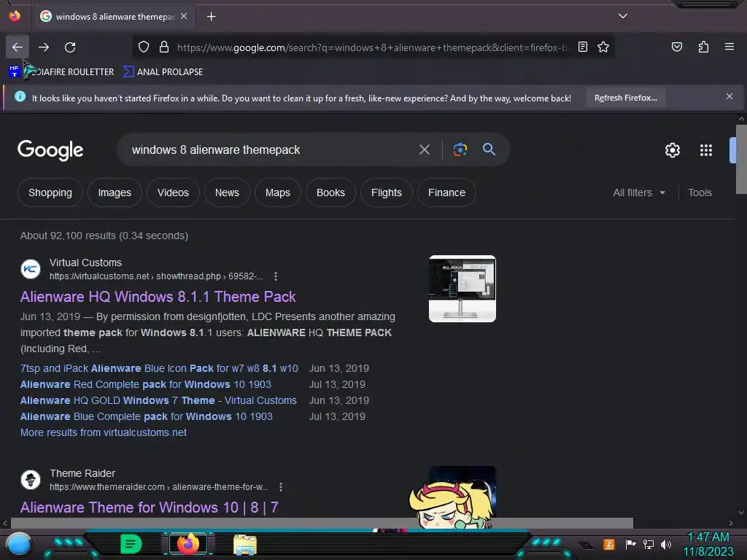The image size is (747, 560).
Task: Go forward using the forward arrow
Action: (44, 47)
